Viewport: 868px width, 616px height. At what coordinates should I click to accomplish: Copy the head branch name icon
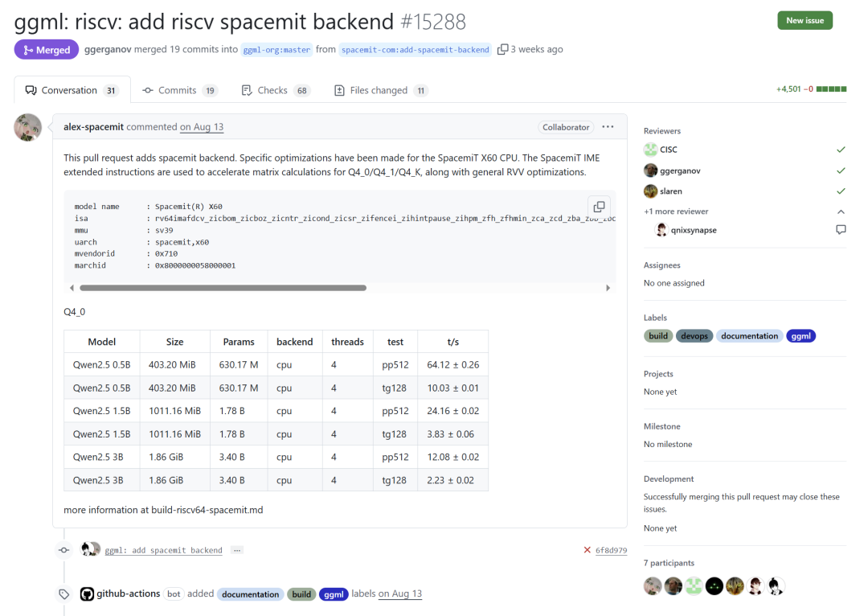pyautogui.click(x=502, y=50)
